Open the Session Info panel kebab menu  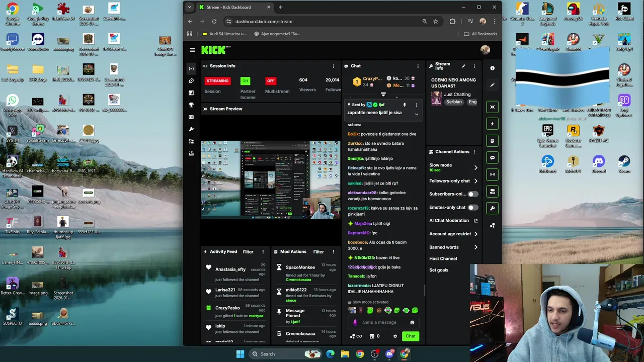point(333,66)
